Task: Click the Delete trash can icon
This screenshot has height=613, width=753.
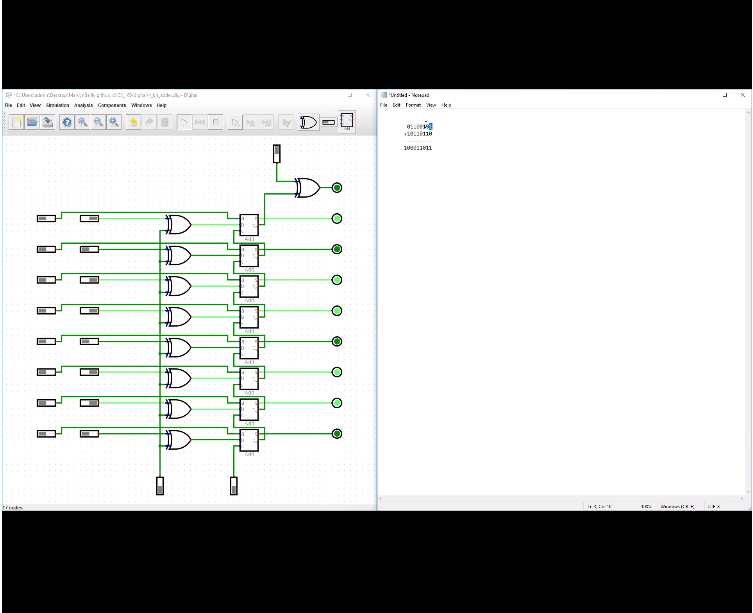Action: point(165,122)
